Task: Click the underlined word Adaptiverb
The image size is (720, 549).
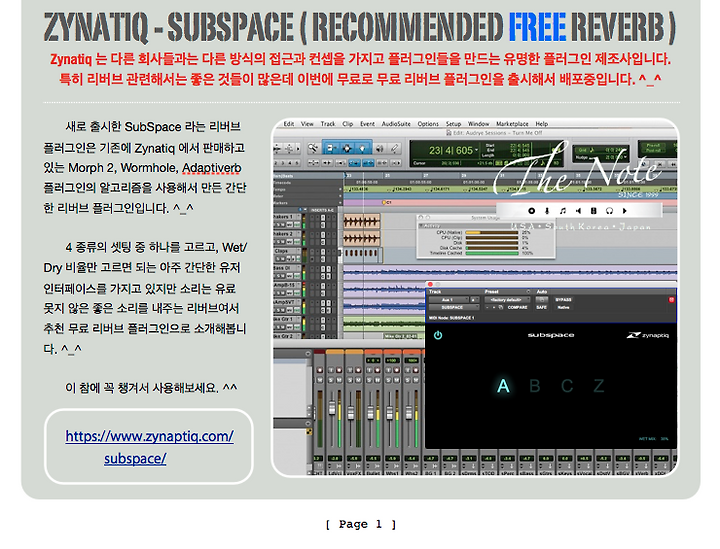Action: click(212, 168)
